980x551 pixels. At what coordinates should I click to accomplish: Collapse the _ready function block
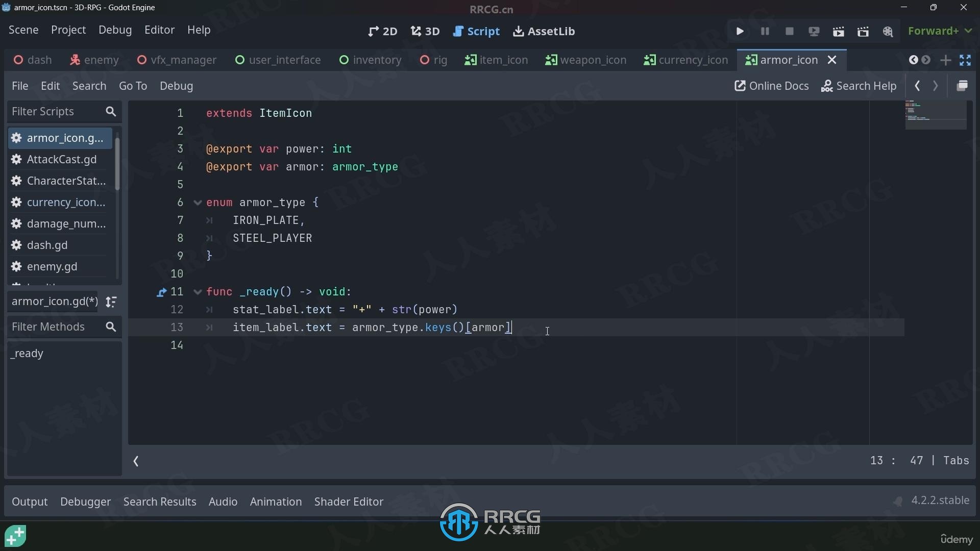tap(198, 292)
